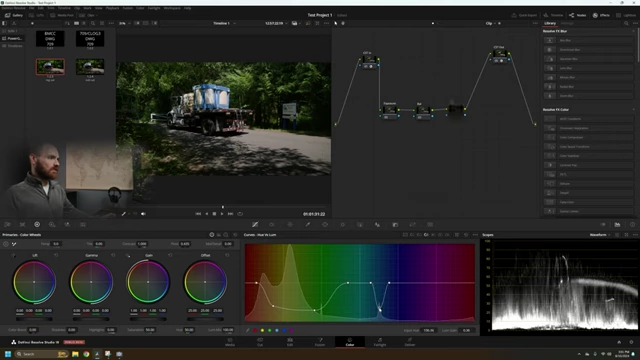
Task: Open the Scopes panel icon
Action: click(617, 224)
